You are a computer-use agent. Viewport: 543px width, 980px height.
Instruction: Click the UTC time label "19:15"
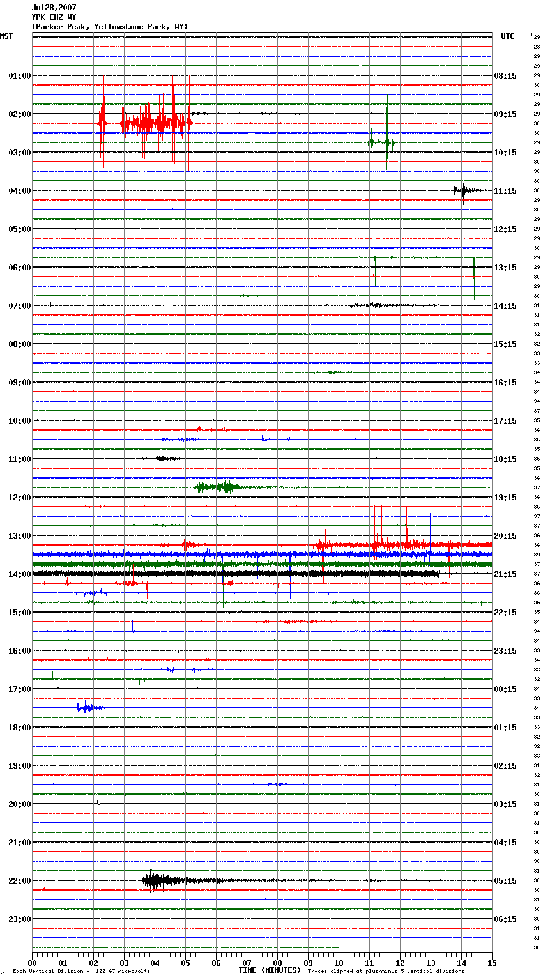(x=505, y=498)
